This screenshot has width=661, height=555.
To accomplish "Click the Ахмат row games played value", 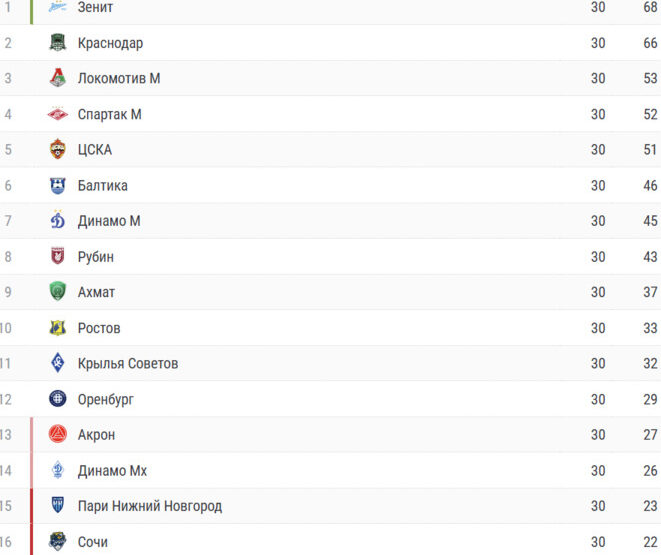I will click(598, 292).
